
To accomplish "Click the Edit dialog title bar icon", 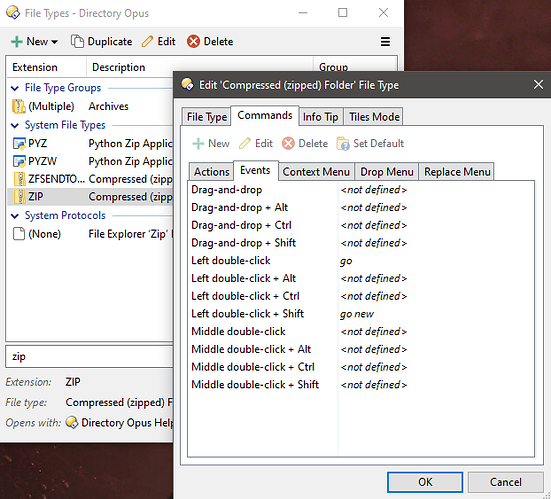I will (x=187, y=85).
